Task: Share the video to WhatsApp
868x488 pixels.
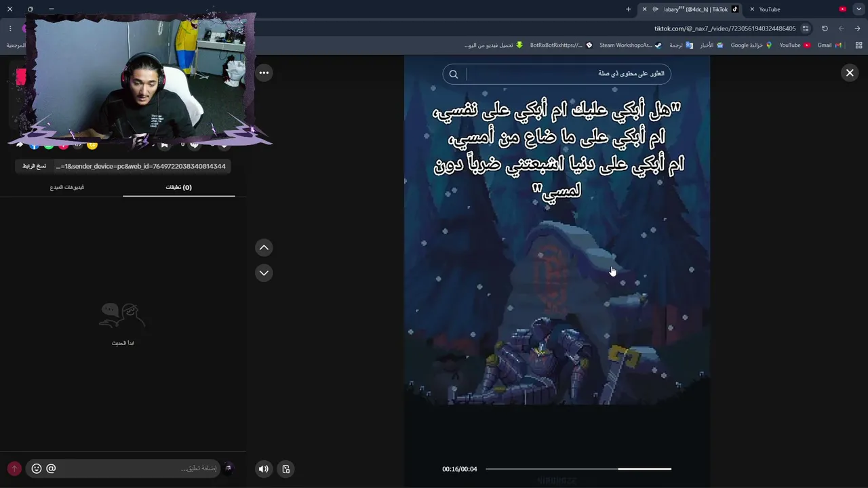Action: 49,145
